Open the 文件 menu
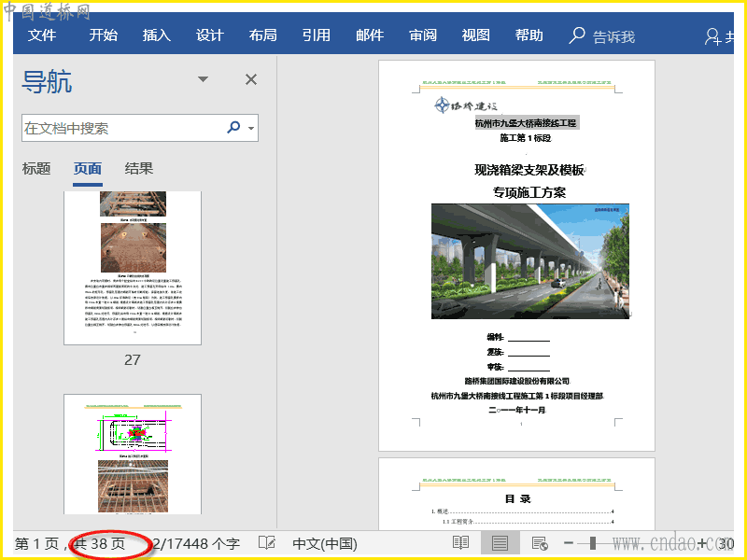The height and width of the screenshot is (560, 747). click(42, 35)
